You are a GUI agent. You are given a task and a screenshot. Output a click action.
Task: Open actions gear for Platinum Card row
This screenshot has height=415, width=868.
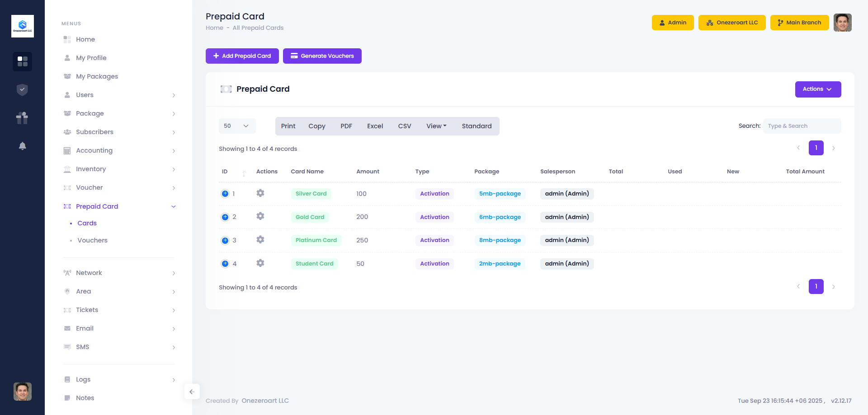pyautogui.click(x=260, y=240)
